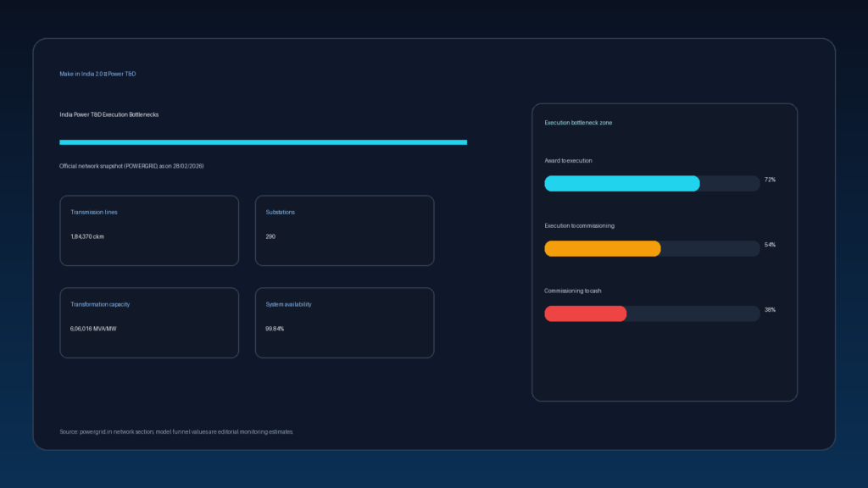Select the India Power T&D Execution Bottlenecks title
Viewport: 868px width, 488px height.
pos(108,114)
